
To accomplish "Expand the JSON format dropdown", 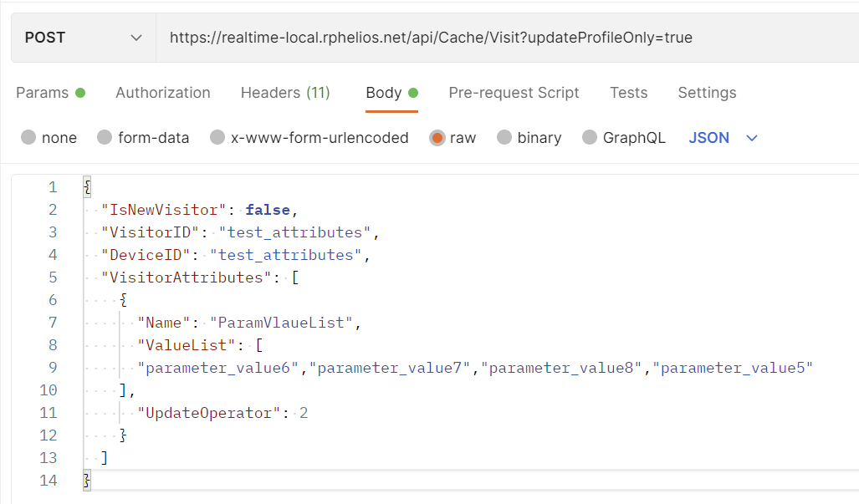I will coord(723,138).
